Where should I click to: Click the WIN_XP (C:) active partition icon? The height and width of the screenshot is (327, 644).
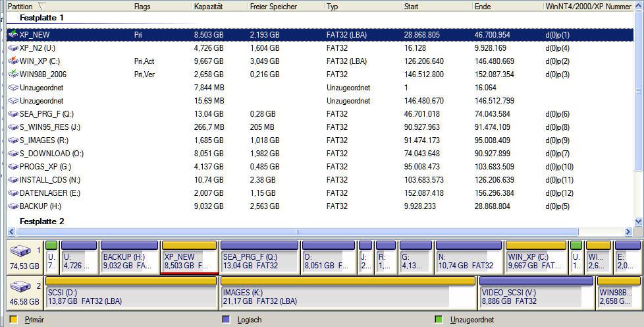coord(13,61)
